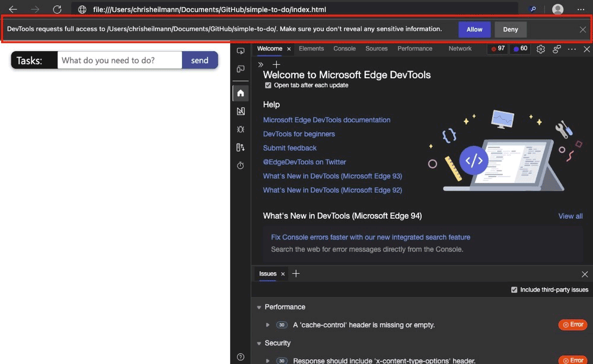Select the network conditions sidebar icon
Image resolution: width=593 pixels, height=364 pixels.
(x=240, y=147)
